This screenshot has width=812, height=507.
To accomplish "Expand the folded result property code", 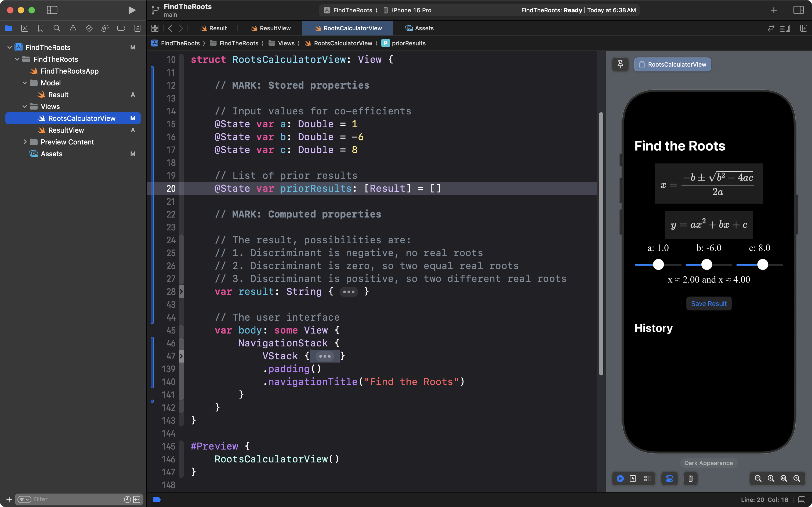I will [348, 292].
